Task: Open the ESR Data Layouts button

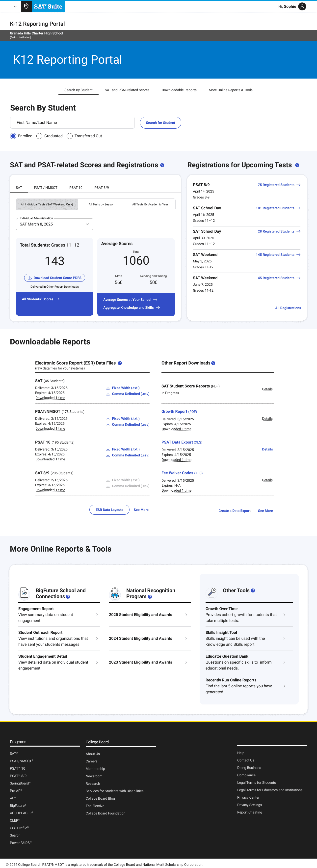Action: tap(109, 510)
